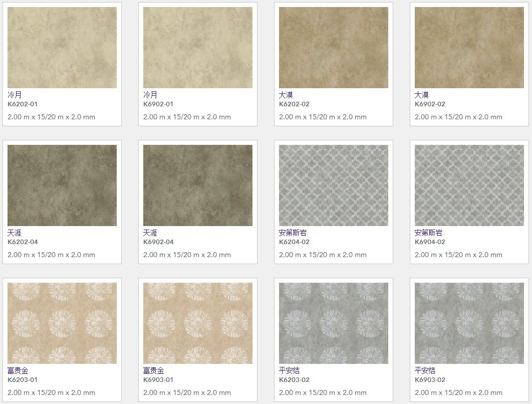Click the 安第斯岩 title link above K6904-02
Screen dimensions: 532x404
tap(429, 233)
